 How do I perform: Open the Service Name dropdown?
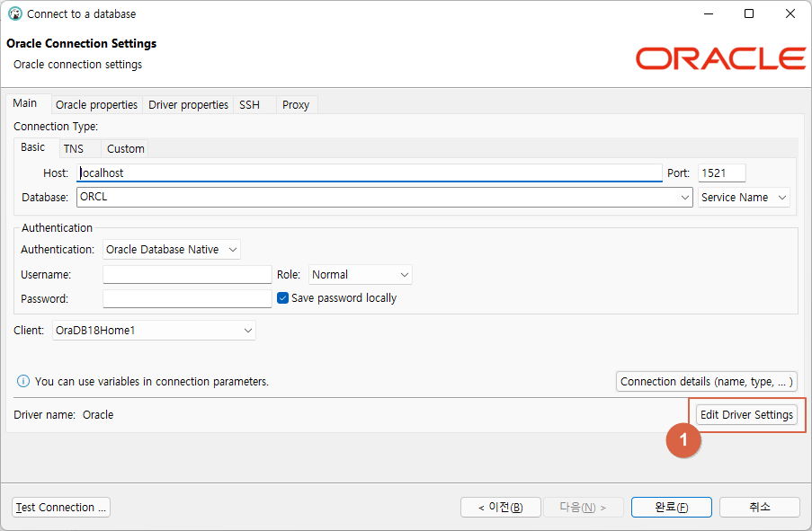744,197
